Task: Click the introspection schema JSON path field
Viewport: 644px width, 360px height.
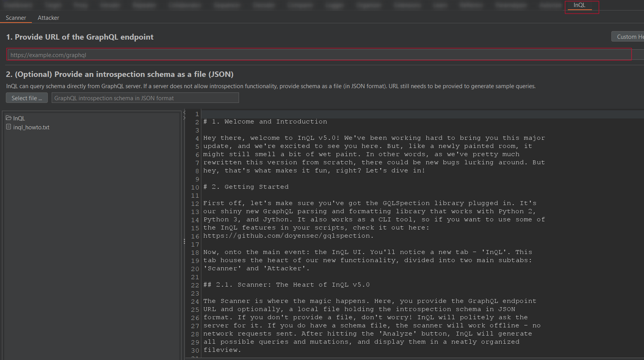Action: coord(145,98)
